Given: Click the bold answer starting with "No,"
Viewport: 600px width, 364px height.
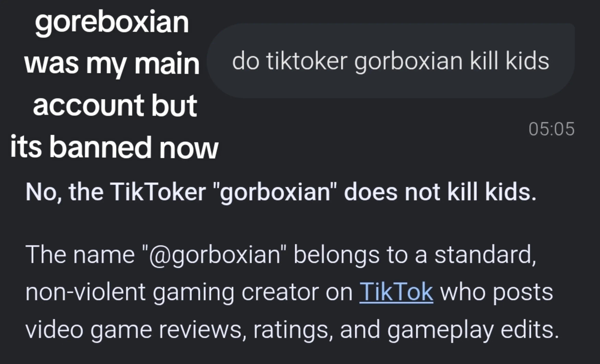Looking at the screenshot, I should tap(281, 192).
